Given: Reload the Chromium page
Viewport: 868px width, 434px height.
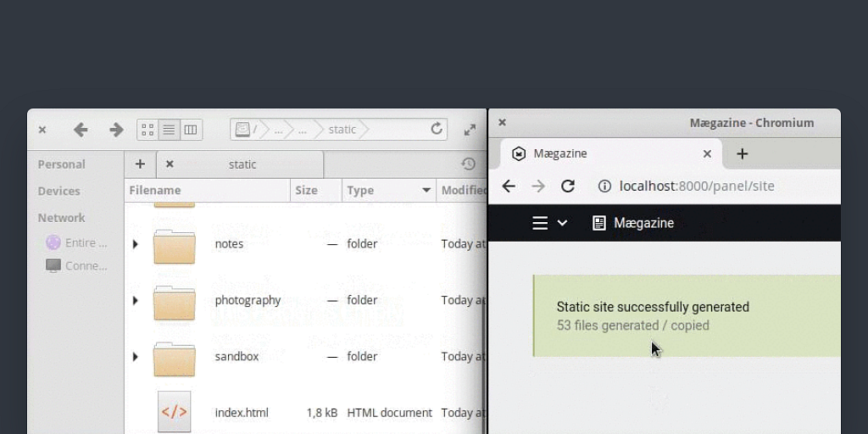Looking at the screenshot, I should 568,186.
